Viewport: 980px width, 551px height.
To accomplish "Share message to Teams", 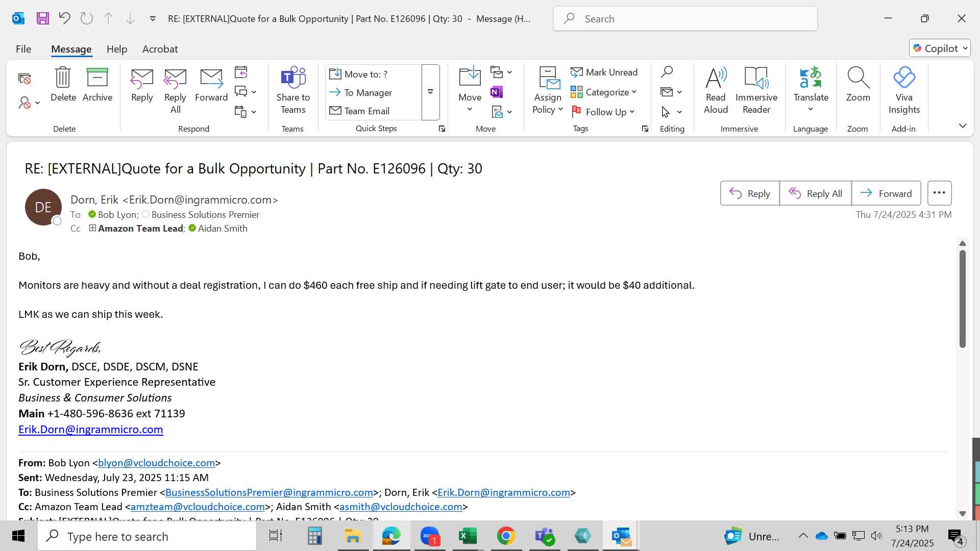I will point(293,91).
